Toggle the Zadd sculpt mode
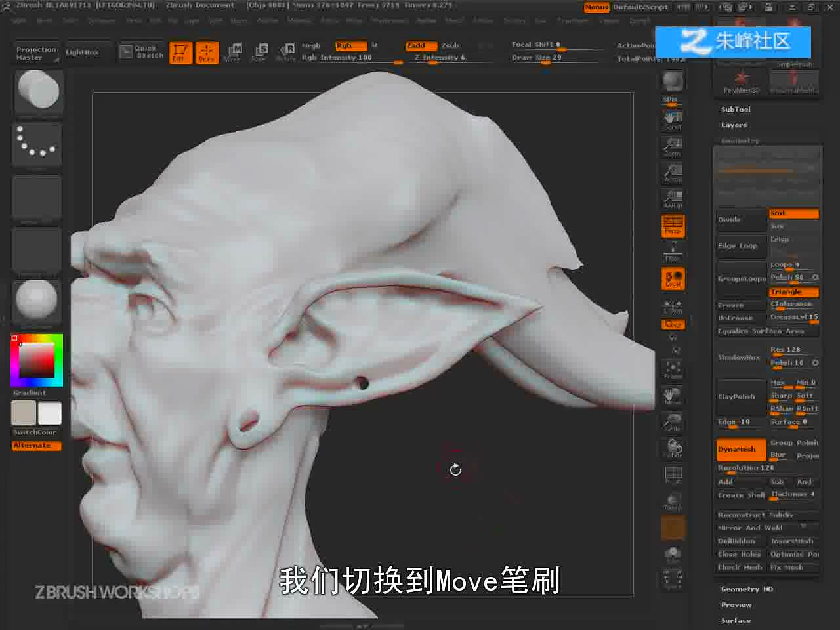This screenshot has height=630, width=840. point(421,46)
